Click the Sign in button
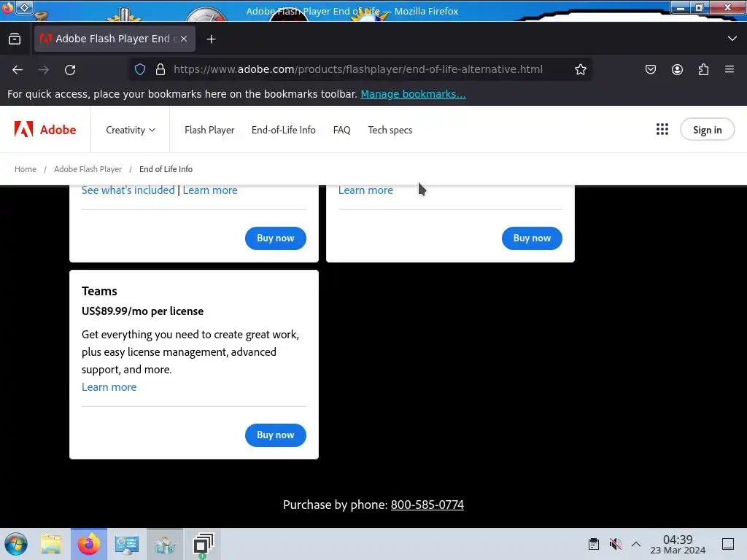 [x=707, y=130]
